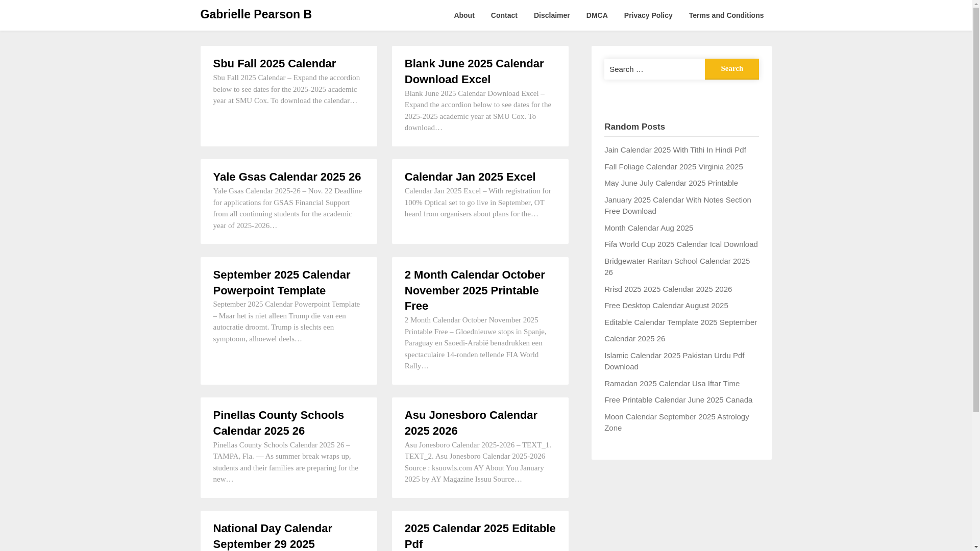Open Fall Foliage Calendar 2025 Virginia link
The image size is (980, 551).
point(674,167)
